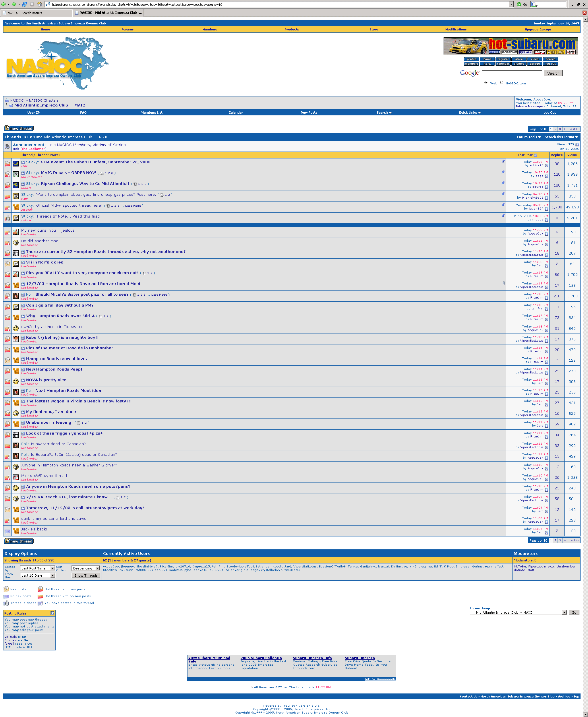Open User CP in the navbar
The image size is (588, 717).
34,113
